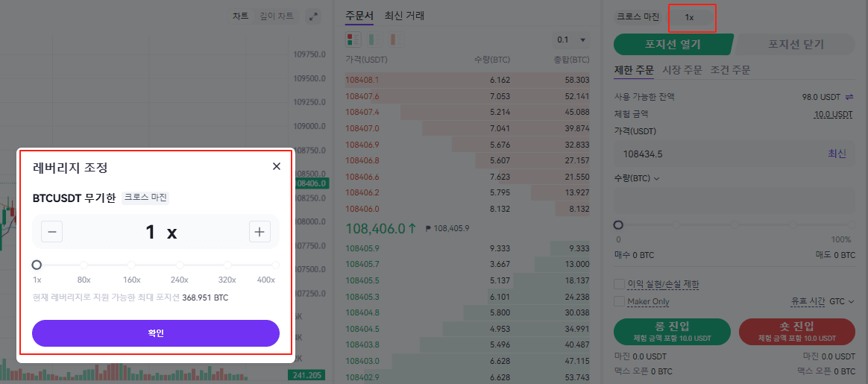868x384 pixels.
Task: Click the quantity input field
Action: pos(734,201)
